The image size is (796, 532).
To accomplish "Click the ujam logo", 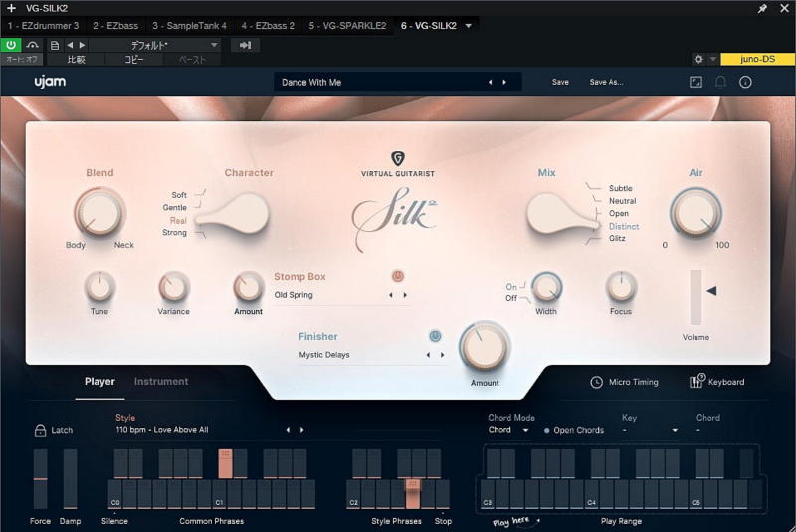I will click(50, 82).
